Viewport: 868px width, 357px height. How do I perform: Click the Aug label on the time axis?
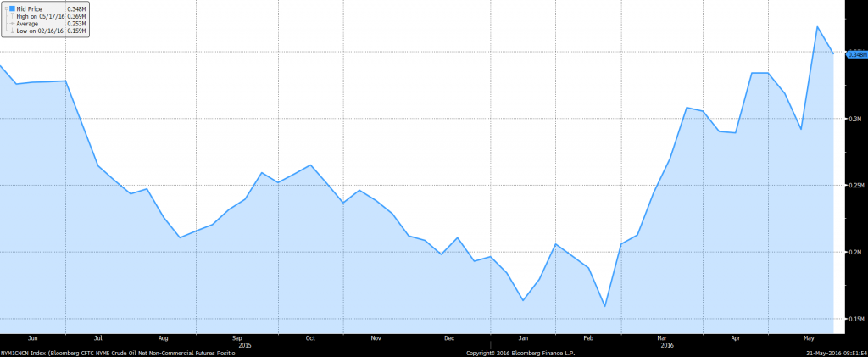[164, 337]
